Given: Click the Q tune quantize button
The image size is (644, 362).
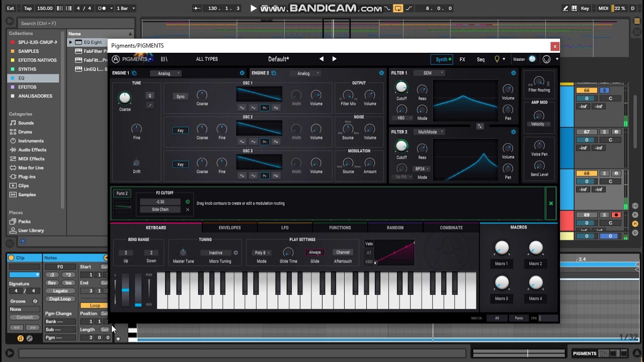Looking at the screenshot, I should [x=150, y=96].
